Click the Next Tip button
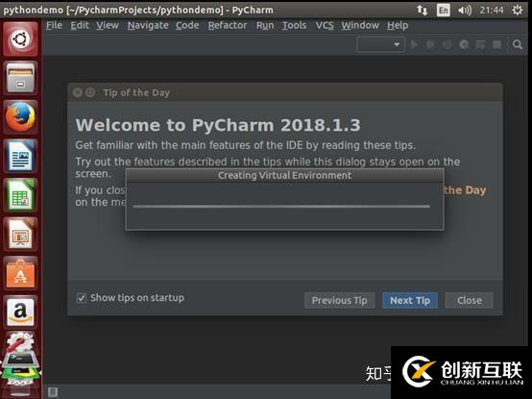Screen dimensions: 532x399 [x=410, y=301]
